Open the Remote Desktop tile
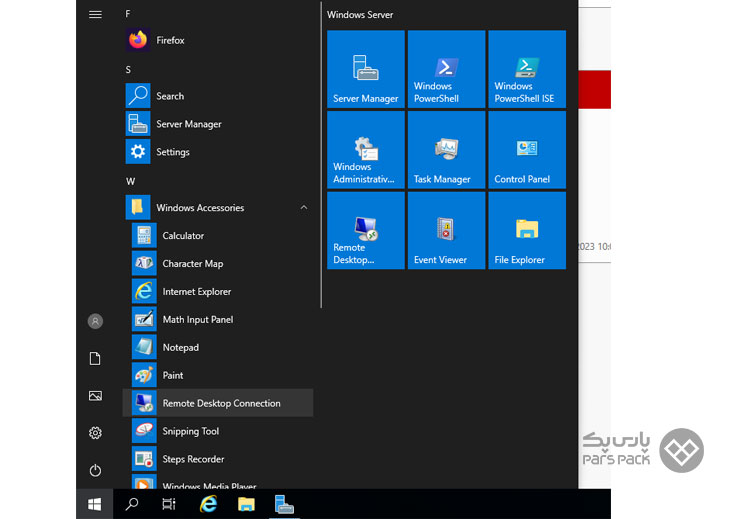This screenshot has width=750, height=519. click(x=366, y=231)
